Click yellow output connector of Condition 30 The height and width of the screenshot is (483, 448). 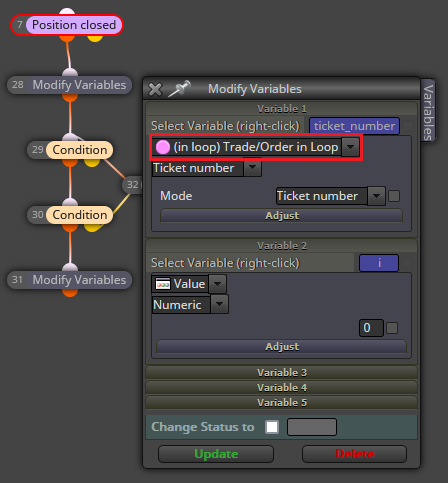pyautogui.click(x=92, y=228)
